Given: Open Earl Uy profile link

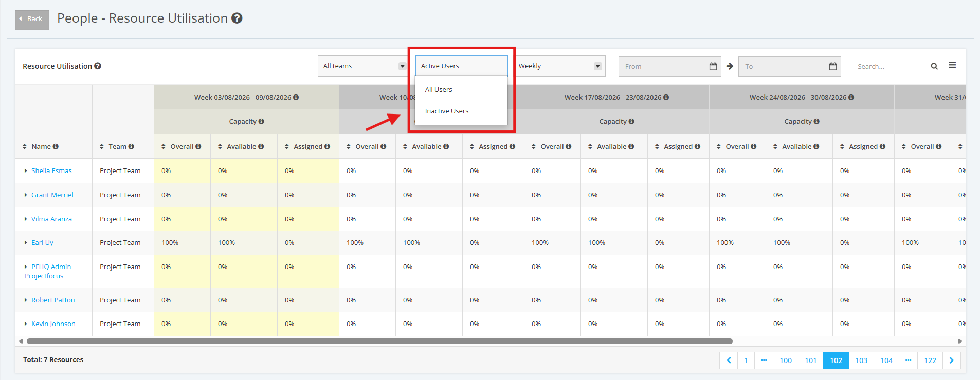Looking at the screenshot, I should pos(42,243).
